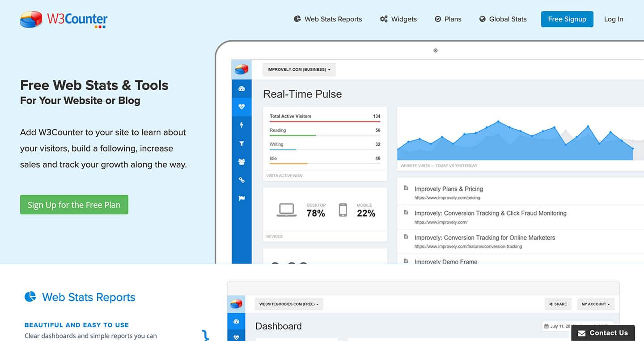Click the Global Stats globe nav icon
Viewport: 644px width, 341px height.
point(482,19)
